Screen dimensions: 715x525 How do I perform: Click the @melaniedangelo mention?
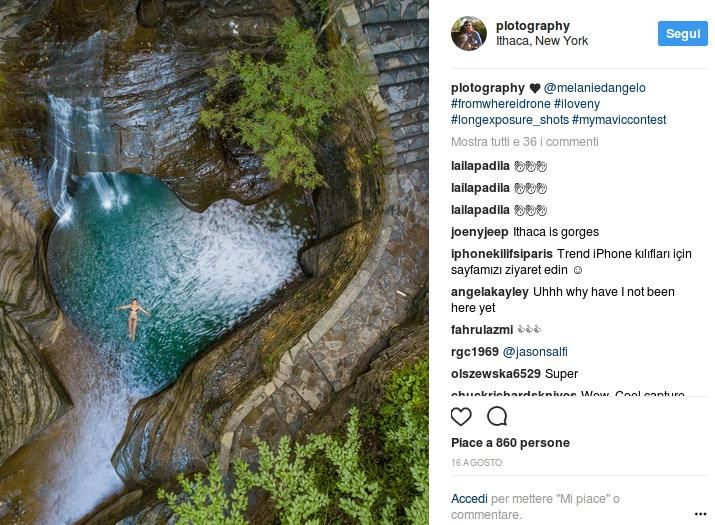pyautogui.click(x=595, y=88)
